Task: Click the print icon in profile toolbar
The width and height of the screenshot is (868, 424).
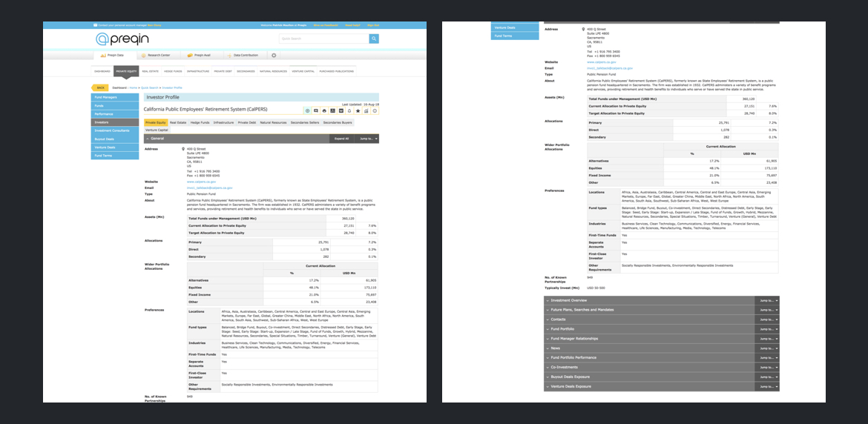Action: point(324,110)
